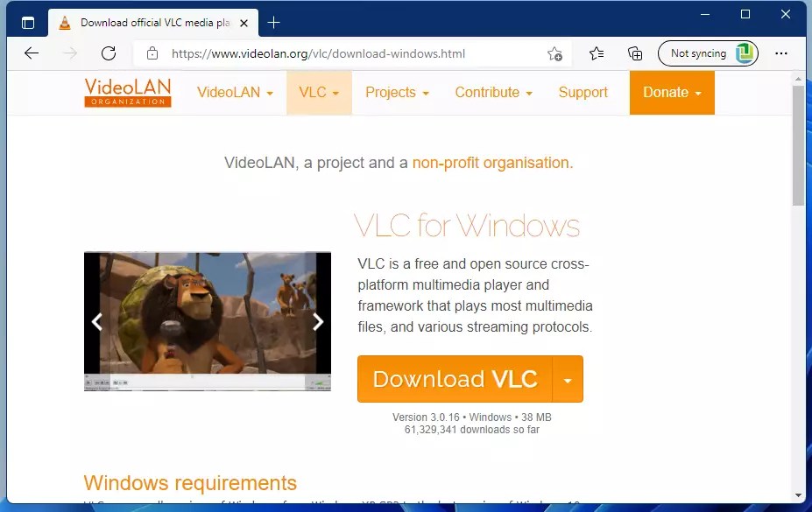
Task: Expand the VLC navigation dropdown
Action: 319,93
